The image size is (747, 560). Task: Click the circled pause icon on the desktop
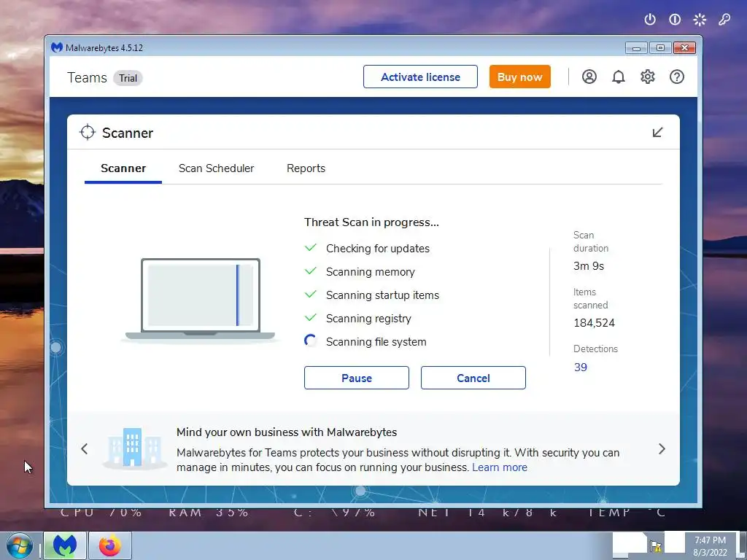tap(675, 20)
